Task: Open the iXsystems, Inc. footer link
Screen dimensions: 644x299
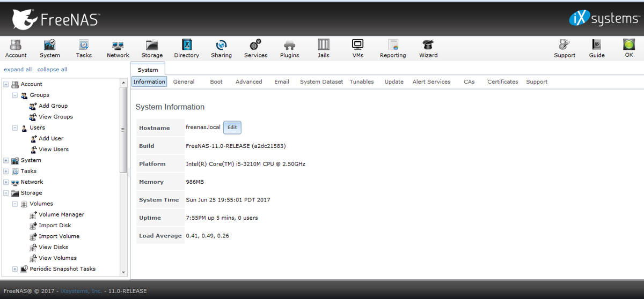Action: point(81,291)
